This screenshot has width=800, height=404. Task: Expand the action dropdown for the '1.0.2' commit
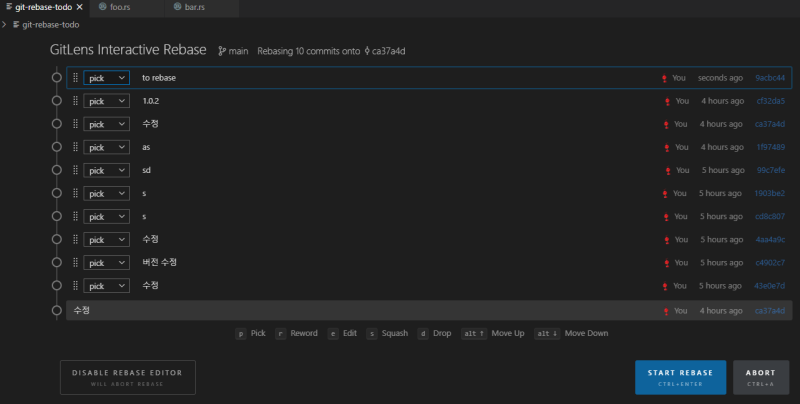point(106,101)
